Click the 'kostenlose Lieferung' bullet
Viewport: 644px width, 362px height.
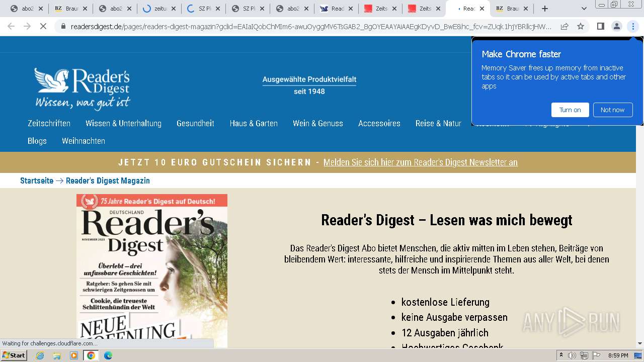coord(445,302)
